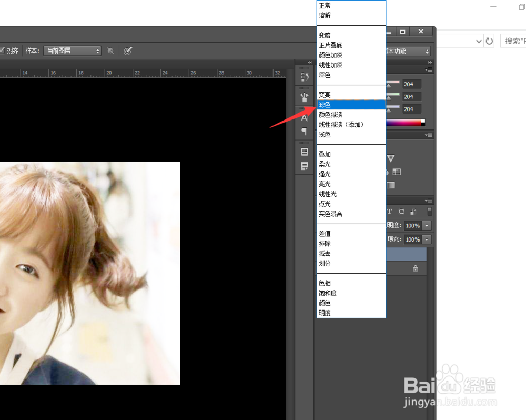The width and height of the screenshot is (526, 420).
Task: Edit the layer opacity value field
Action: point(413,226)
